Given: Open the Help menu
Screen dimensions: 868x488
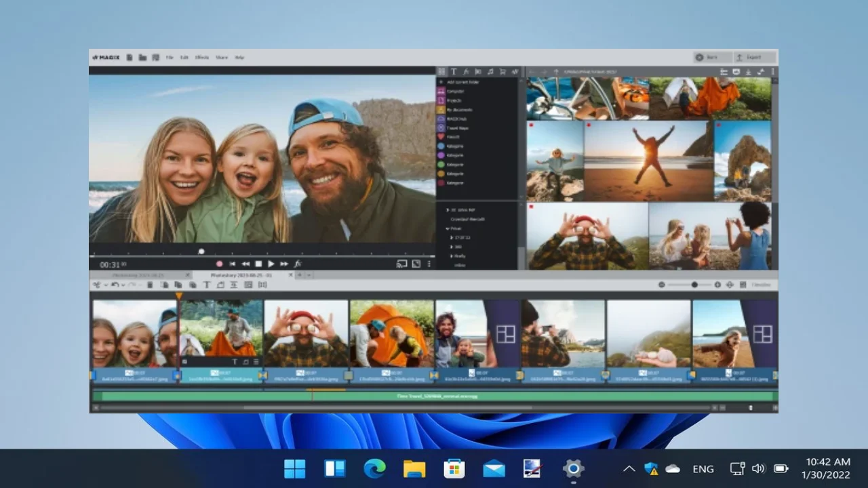Looking at the screenshot, I should (x=239, y=58).
